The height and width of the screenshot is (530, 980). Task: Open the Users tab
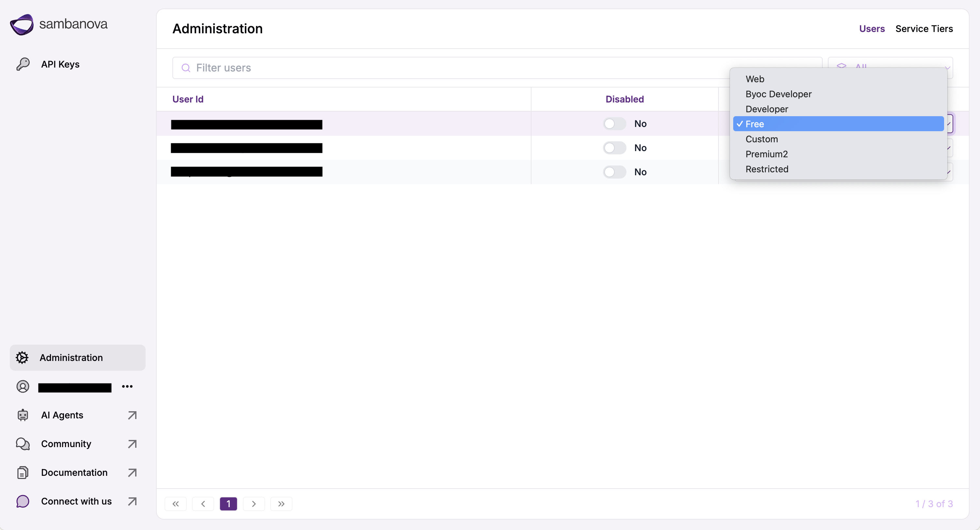(x=872, y=28)
